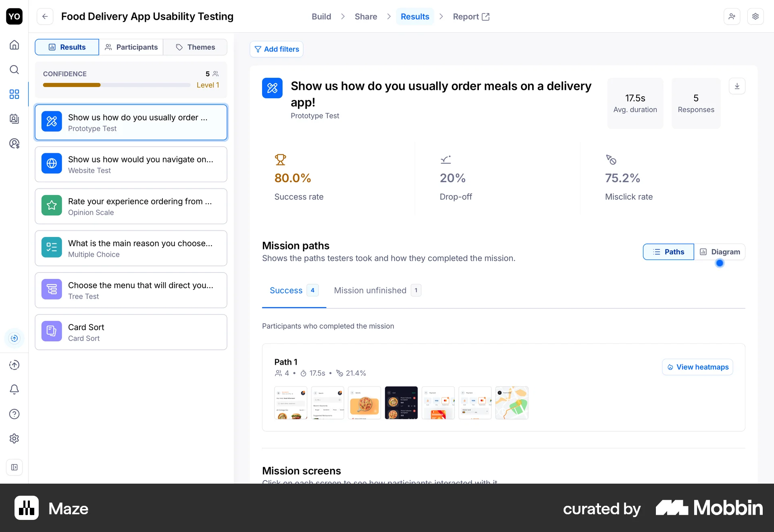Click the home icon in left sidebar
The width and height of the screenshot is (774, 532).
14,45
